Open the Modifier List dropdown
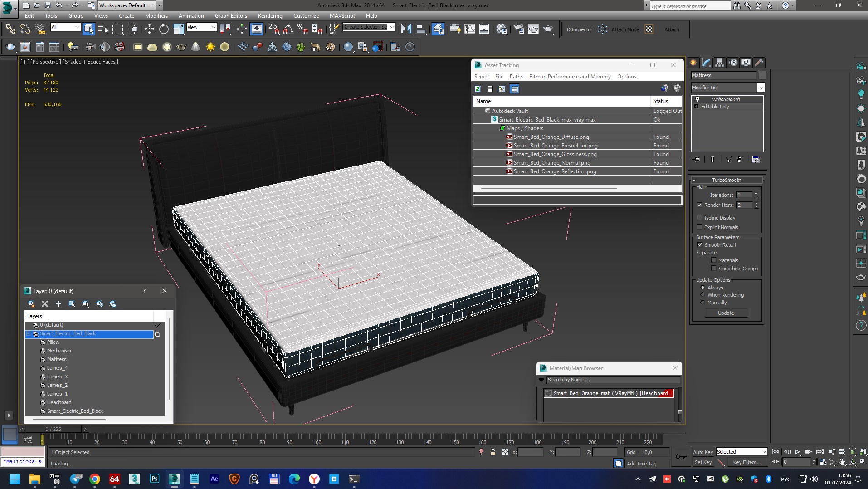The height and width of the screenshot is (489, 868). [x=761, y=88]
